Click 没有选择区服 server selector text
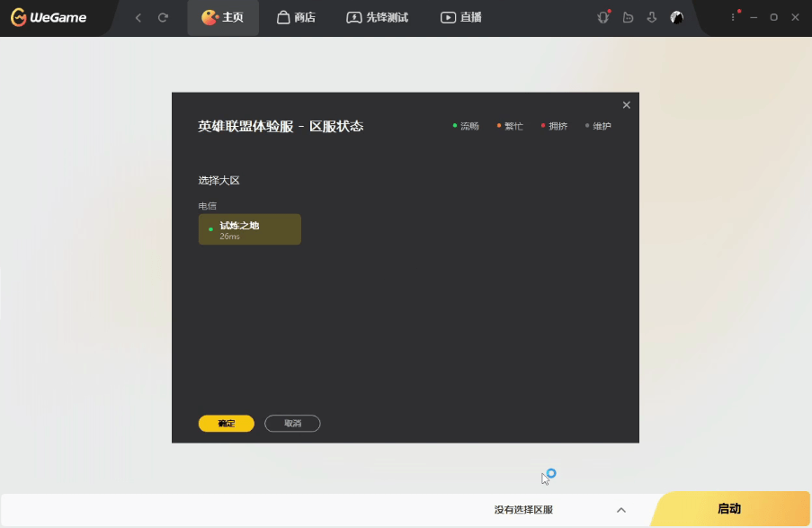812x528 pixels. pyautogui.click(x=523, y=510)
